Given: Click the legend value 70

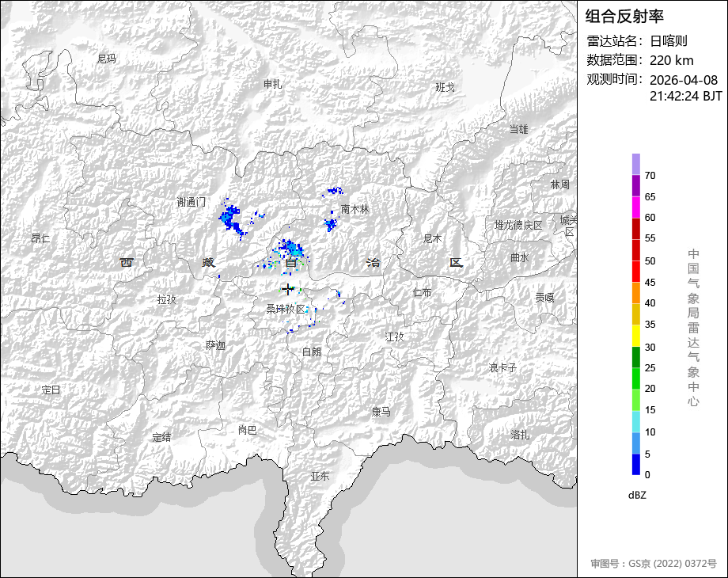Looking at the screenshot, I should point(650,176).
